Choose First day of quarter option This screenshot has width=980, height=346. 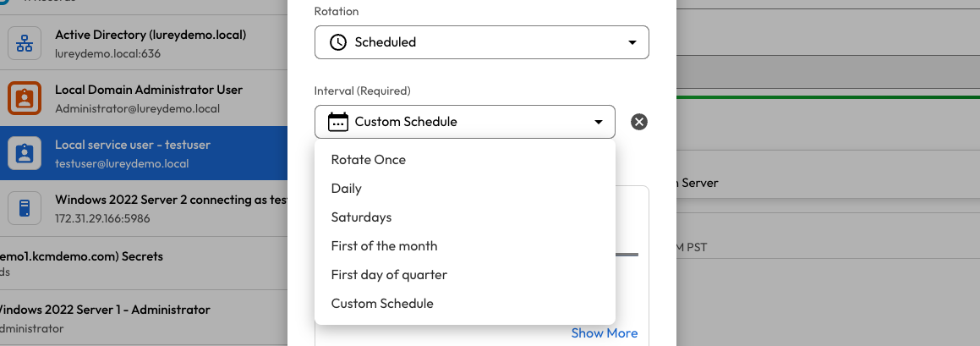[x=389, y=275]
